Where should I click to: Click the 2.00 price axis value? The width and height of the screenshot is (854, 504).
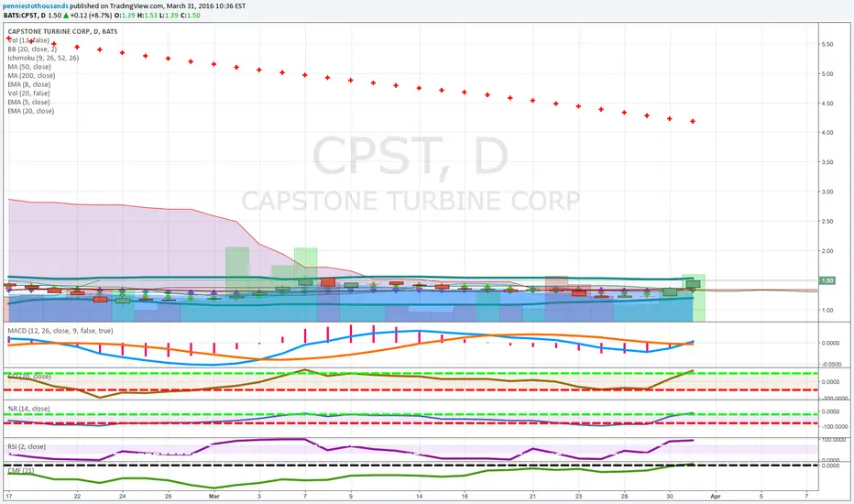coord(827,251)
